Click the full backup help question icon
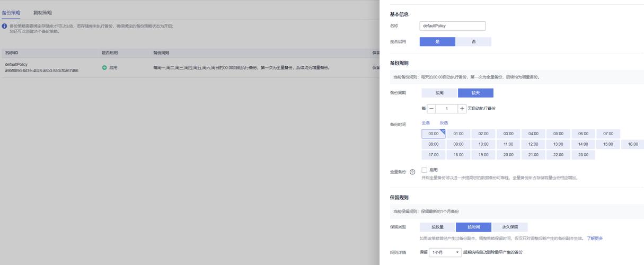 (x=412, y=172)
